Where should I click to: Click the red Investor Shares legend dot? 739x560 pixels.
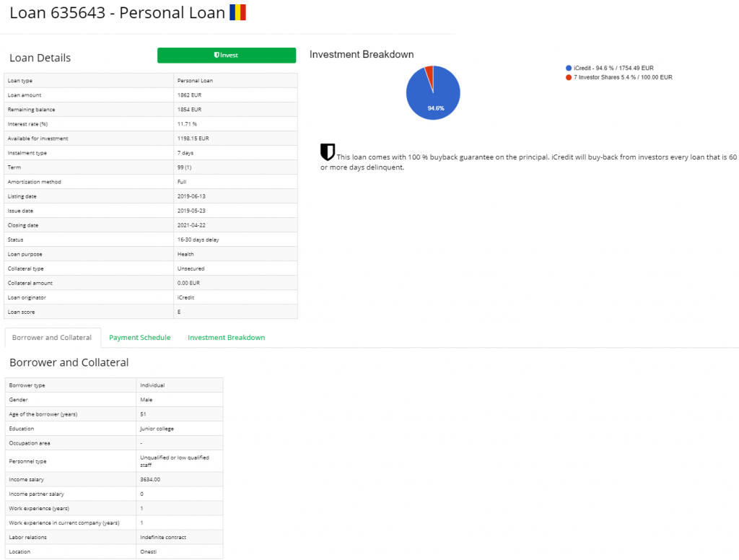569,77
